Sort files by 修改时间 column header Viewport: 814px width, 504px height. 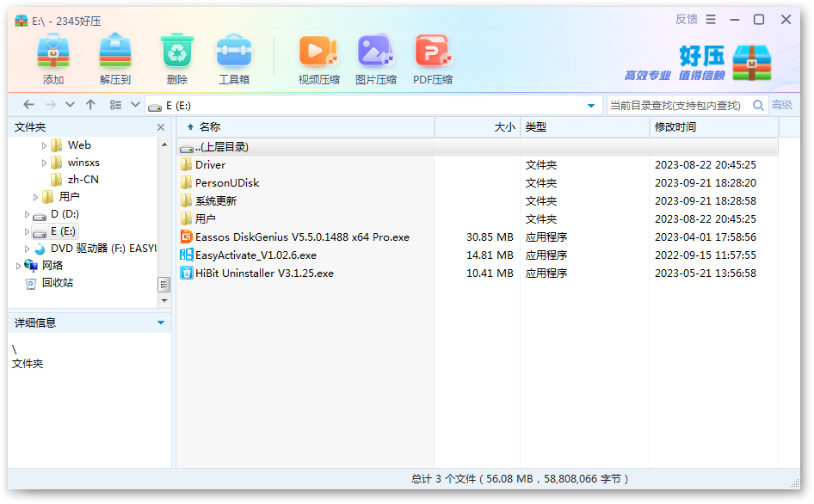675,127
